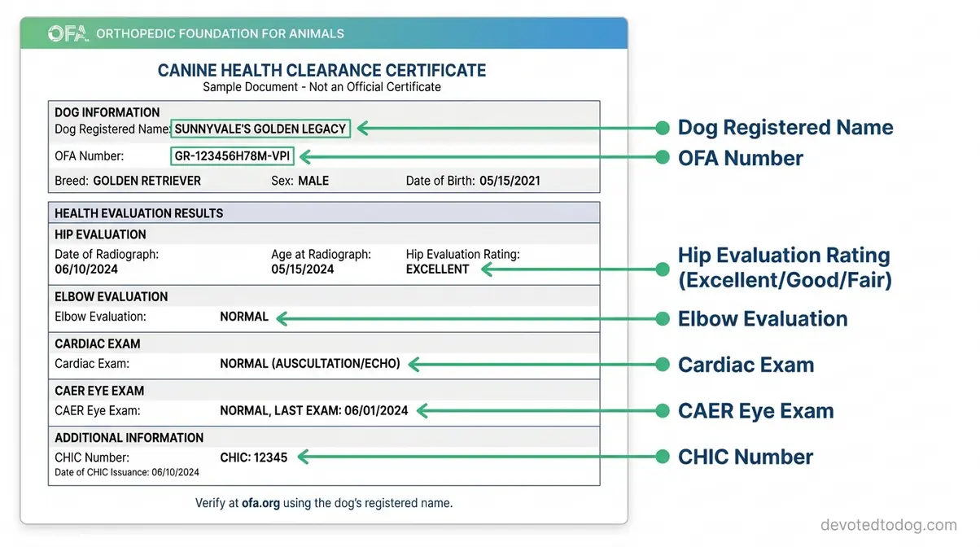The height and width of the screenshot is (547, 980).
Task: Expand the ADDITIONAL INFORMATION section
Action: click(129, 437)
